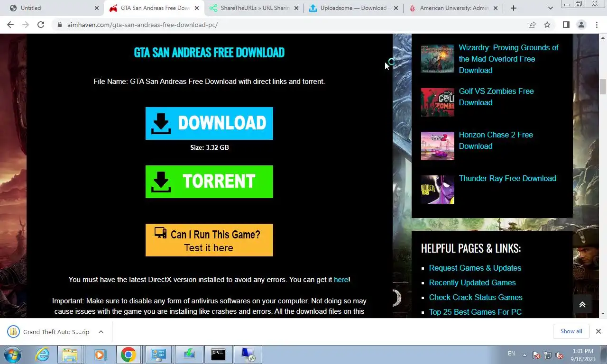Click the muted volume tray icon
607x364 pixels.
coord(559,355)
